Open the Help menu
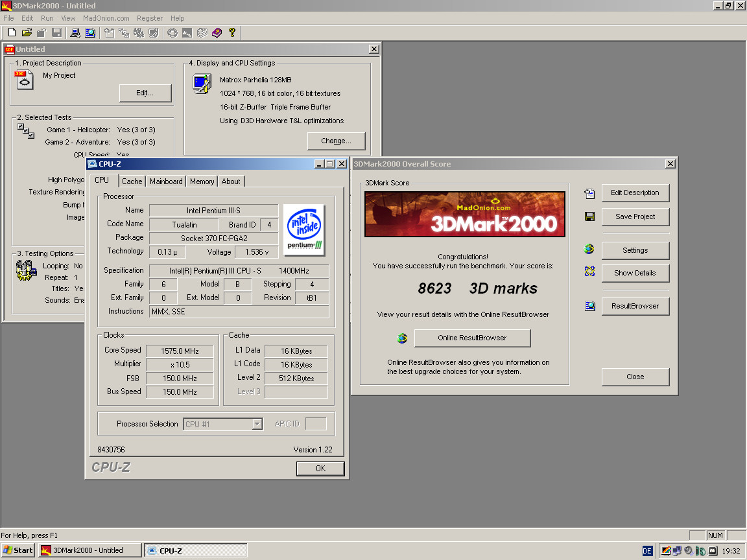This screenshot has height=560, width=747. coord(177,18)
